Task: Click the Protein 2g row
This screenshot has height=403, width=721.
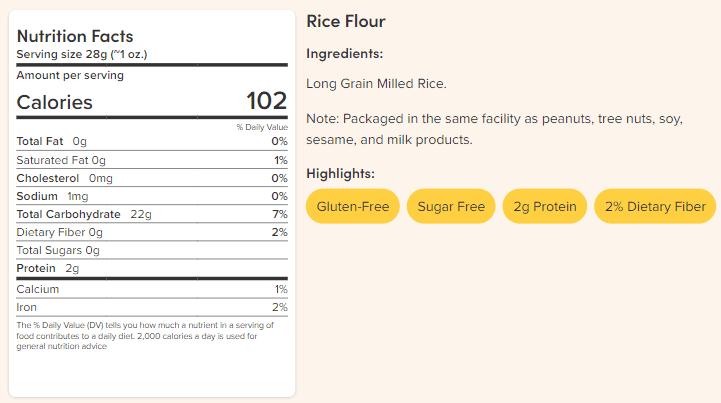Action: [x=152, y=268]
